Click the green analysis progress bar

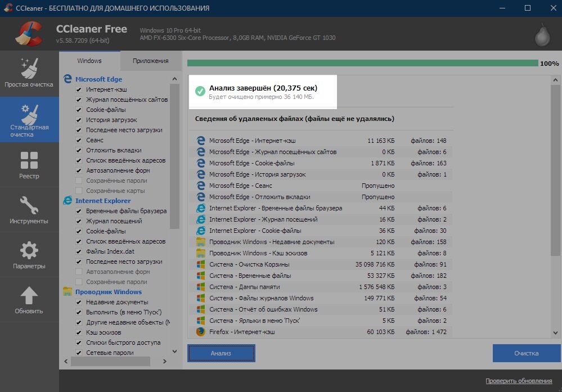pos(362,64)
